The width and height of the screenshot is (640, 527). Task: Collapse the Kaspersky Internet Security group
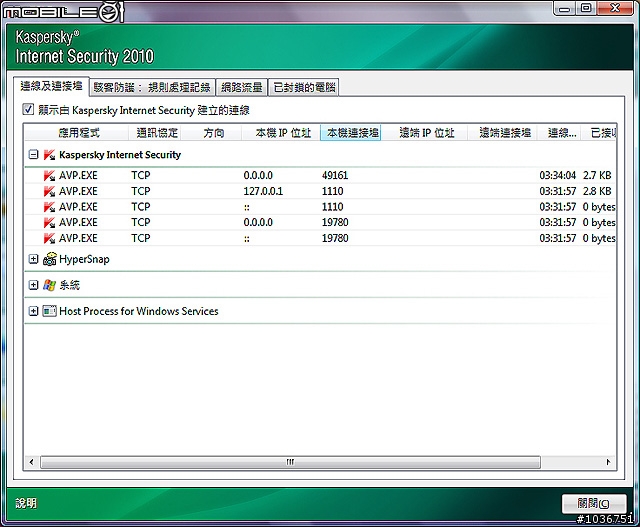[x=33, y=155]
